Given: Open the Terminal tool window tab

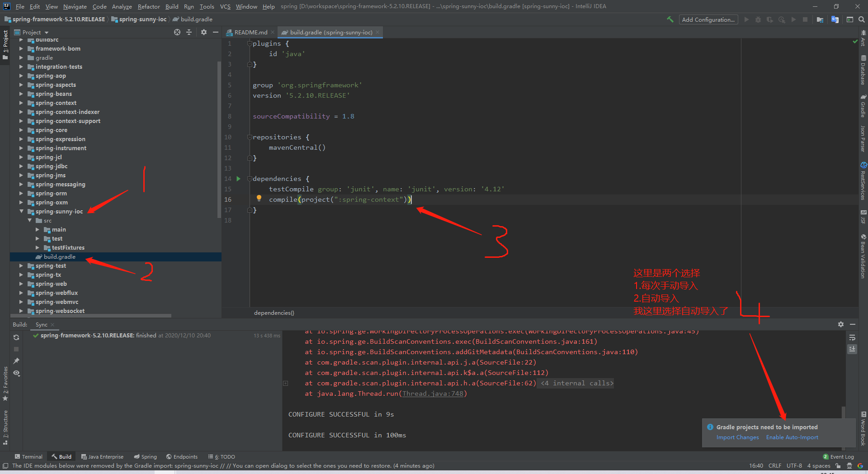Looking at the screenshot, I should click(x=28, y=457).
